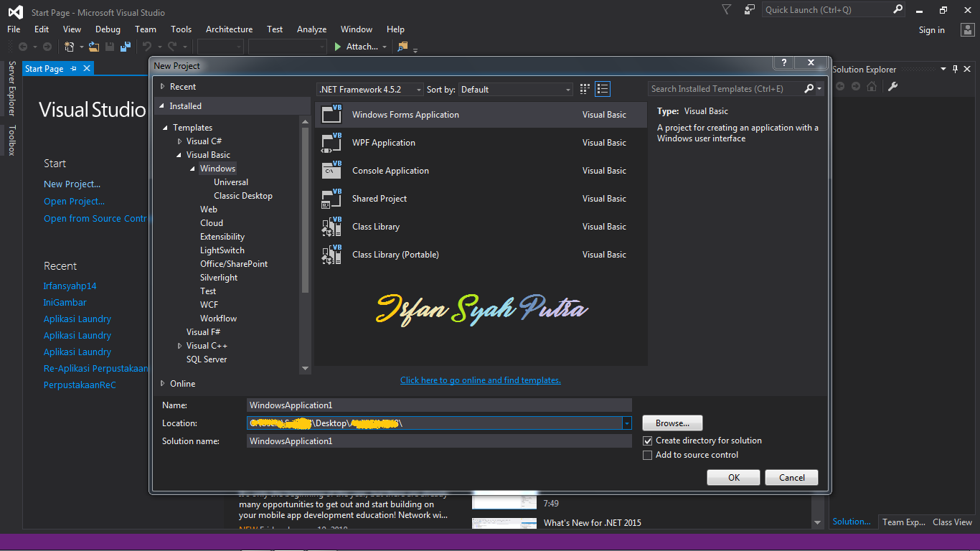Image resolution: width=980 pixels, height=551 pixels.
Task: Open the Solution Explorer window options dropdown
Action: [x=943, y=70]
